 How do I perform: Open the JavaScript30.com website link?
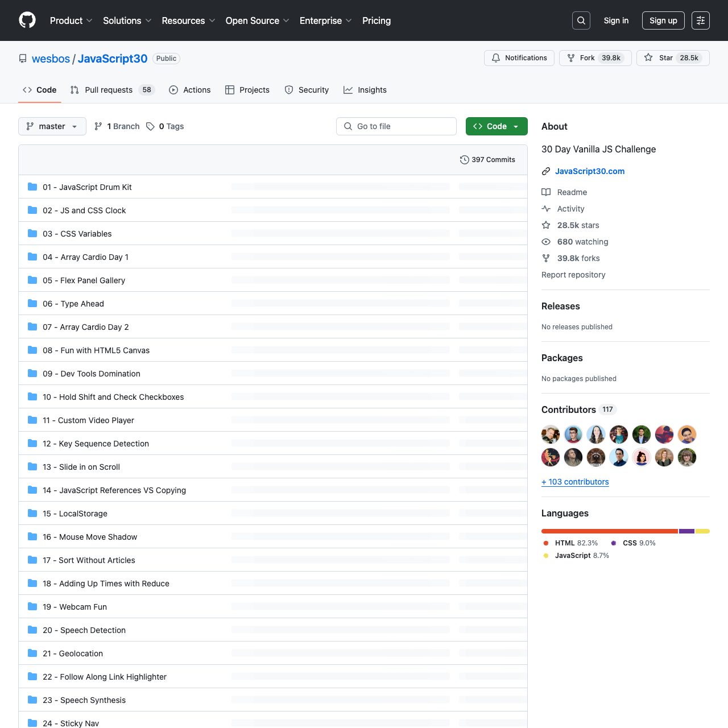tap(590, 171)
